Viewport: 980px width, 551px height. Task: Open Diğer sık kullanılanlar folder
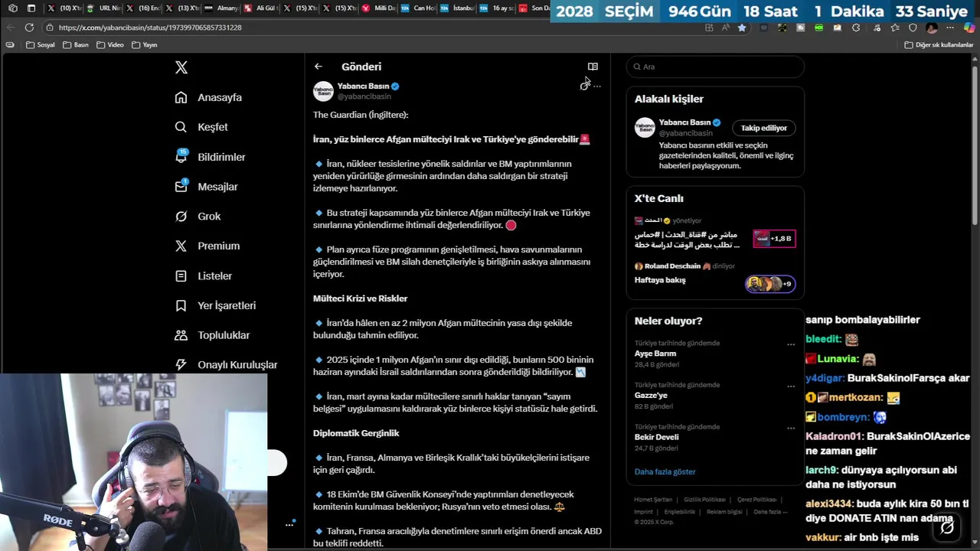tap(939, 45)
